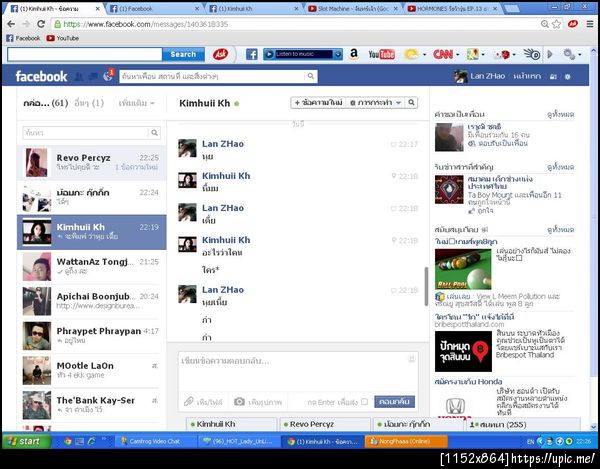Toggle the Enter-to-send checkbox

364,402
